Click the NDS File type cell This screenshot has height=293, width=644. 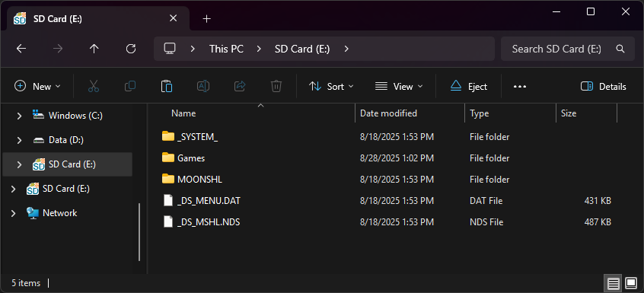tap(486, 222)
